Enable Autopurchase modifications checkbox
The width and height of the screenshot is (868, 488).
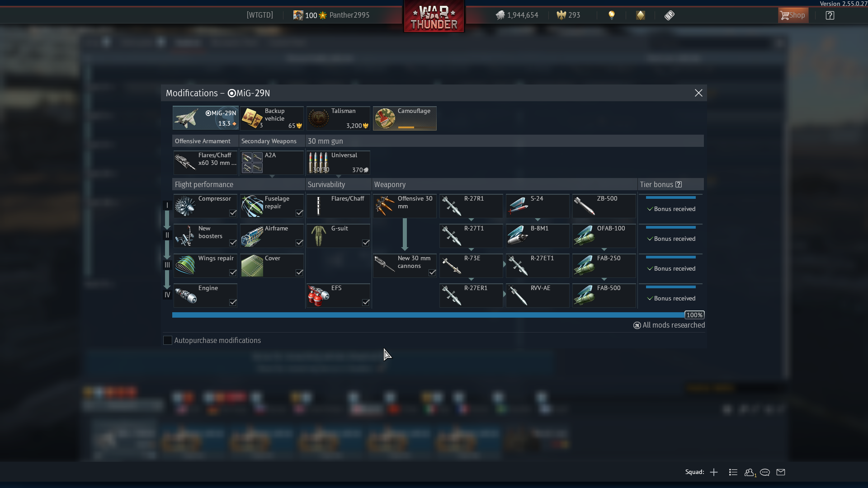pyautogui.click(x=168, y=340)
